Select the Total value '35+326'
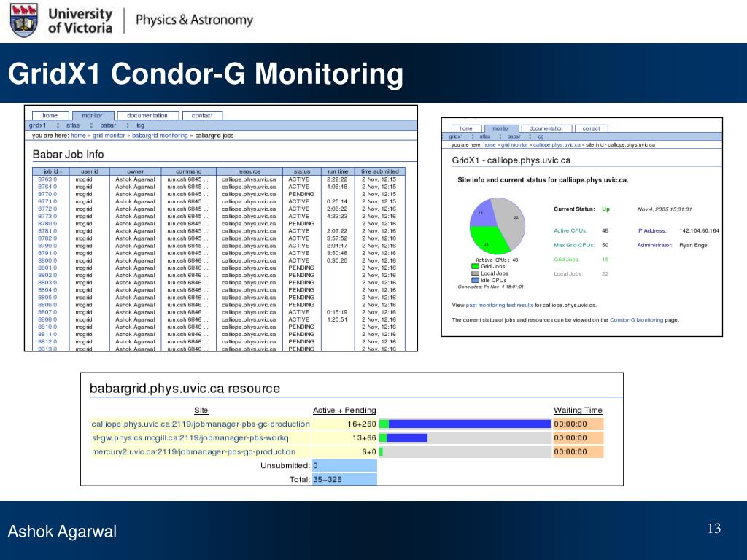This screenshot has height=560, width=747. [328, 479]
